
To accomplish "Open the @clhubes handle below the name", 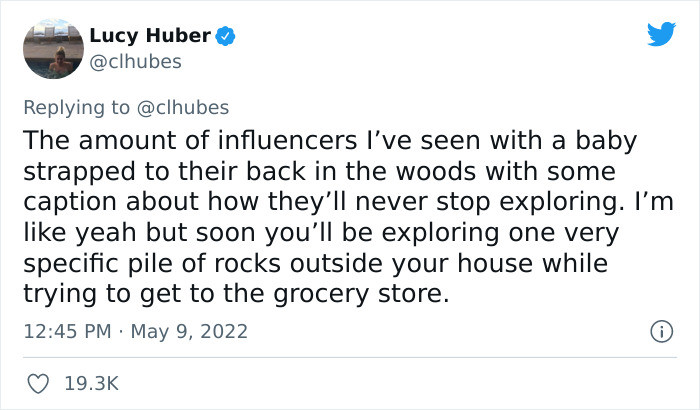I will (135, 62).
